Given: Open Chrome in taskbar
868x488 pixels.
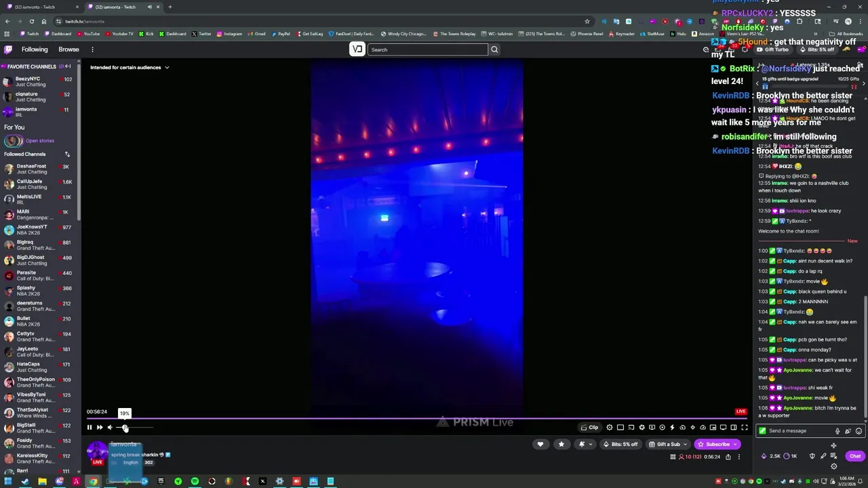Looking at the screenshot, I should coord(93,481).
